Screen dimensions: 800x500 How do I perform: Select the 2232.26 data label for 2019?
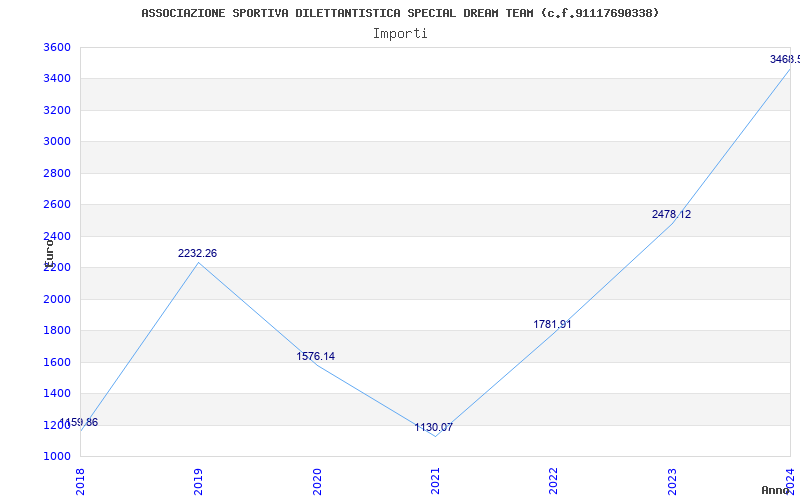coord(197,254)
